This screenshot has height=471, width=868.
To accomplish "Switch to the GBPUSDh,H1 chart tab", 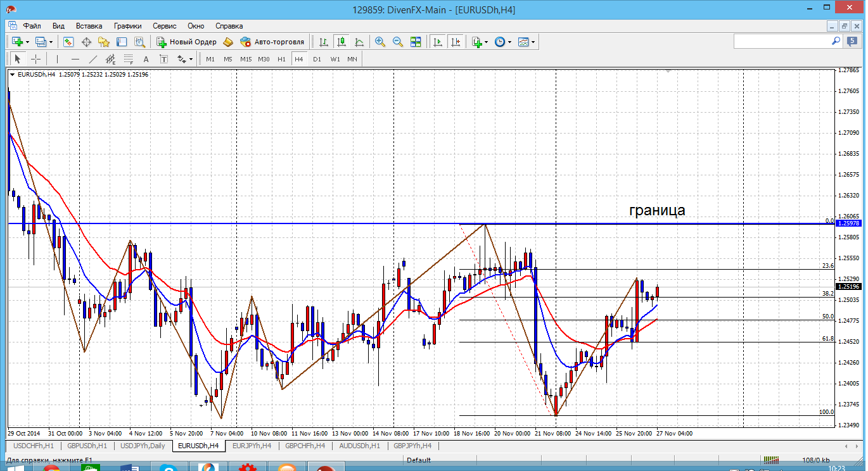I will (x=87, y=446).
